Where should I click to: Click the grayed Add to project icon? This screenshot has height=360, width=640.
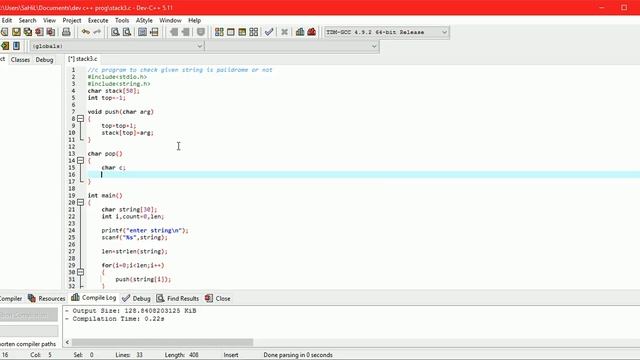(x=173, y=32)
